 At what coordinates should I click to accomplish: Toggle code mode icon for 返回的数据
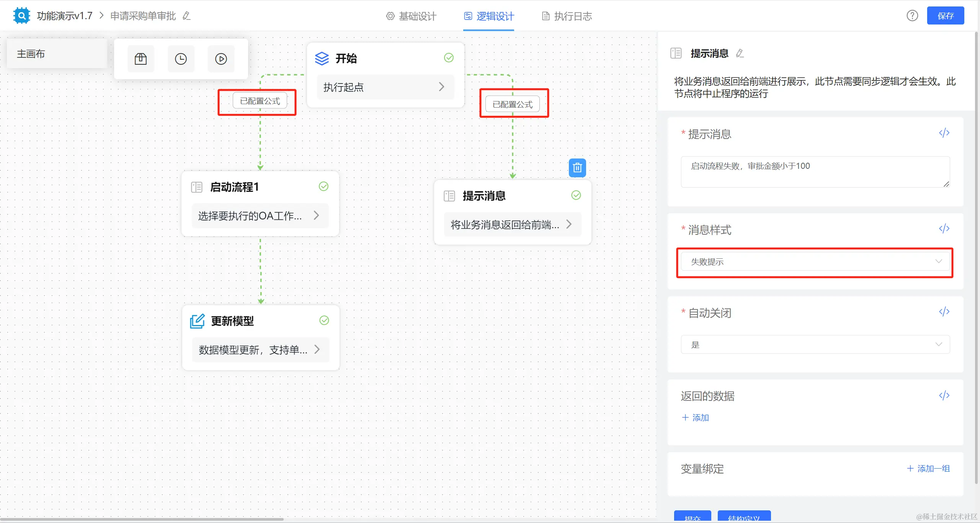point(944,395)
